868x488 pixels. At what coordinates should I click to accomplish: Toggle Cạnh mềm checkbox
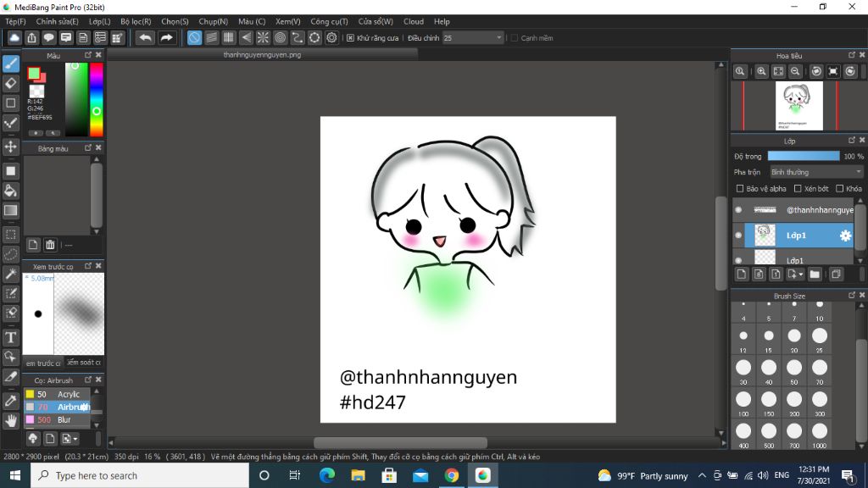[515, 37]
